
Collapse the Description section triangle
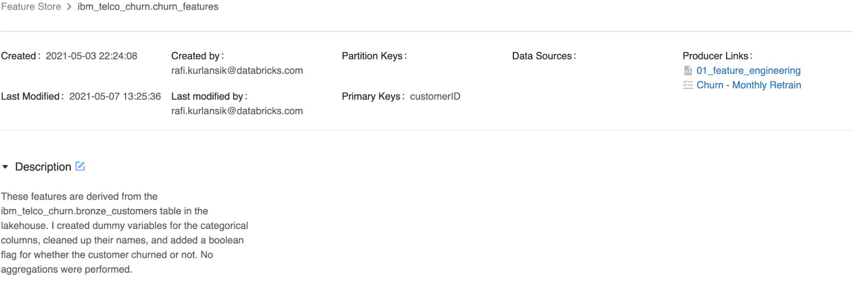(5, 167)
